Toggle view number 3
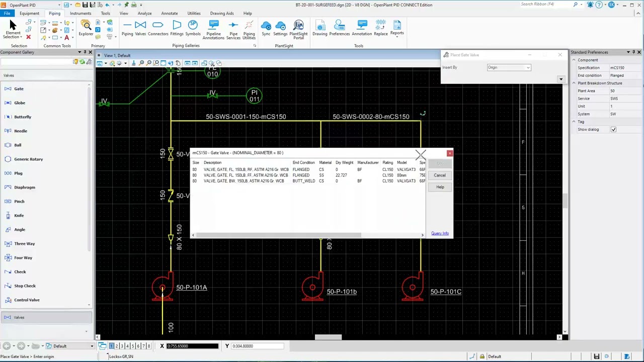The image size is (644, 362). coord(122,346)
